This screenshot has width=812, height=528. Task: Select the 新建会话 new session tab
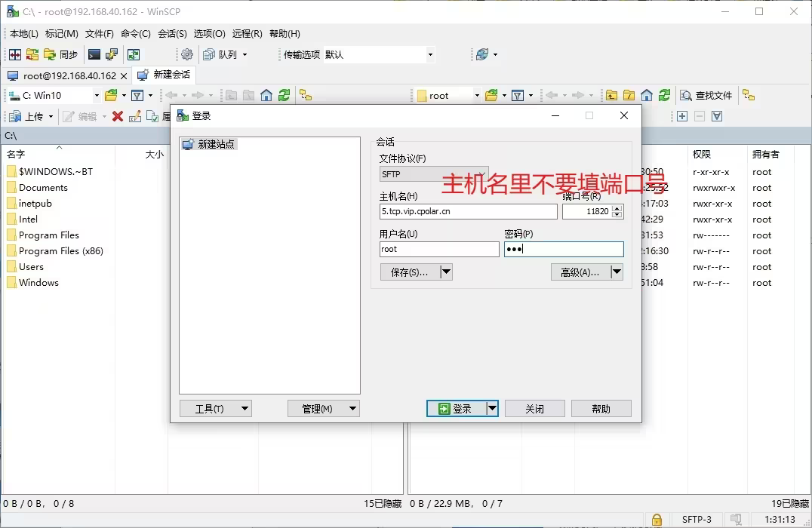(165, 75)
